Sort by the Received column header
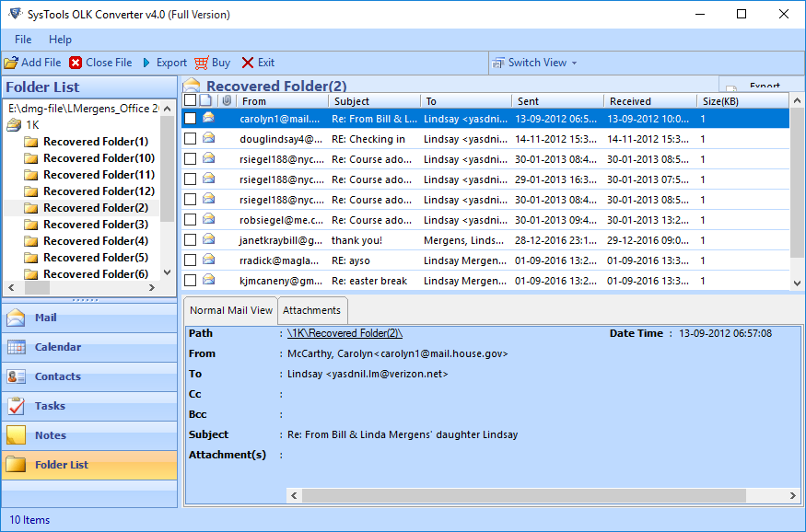 click(x=650, y=101)
